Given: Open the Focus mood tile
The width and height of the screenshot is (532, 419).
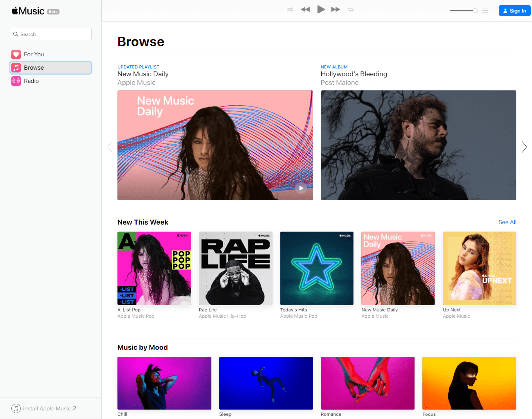Looking at the screenshot, I should pyautogui.click(x=469, y=383).
